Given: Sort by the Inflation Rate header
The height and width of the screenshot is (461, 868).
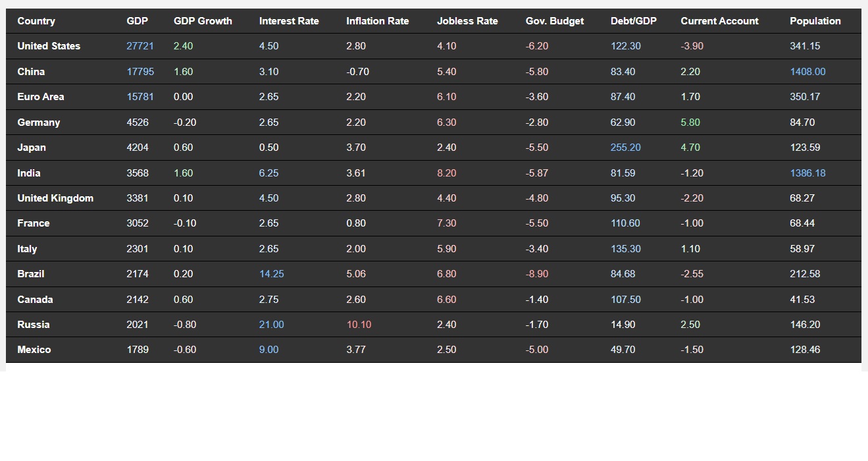Looking at the screenshot, I should (378, 21).
